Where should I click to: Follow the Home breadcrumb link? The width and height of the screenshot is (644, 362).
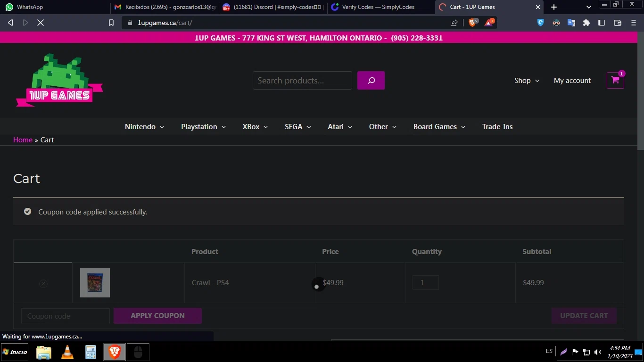pyautogui.click(x=23, y=140)
